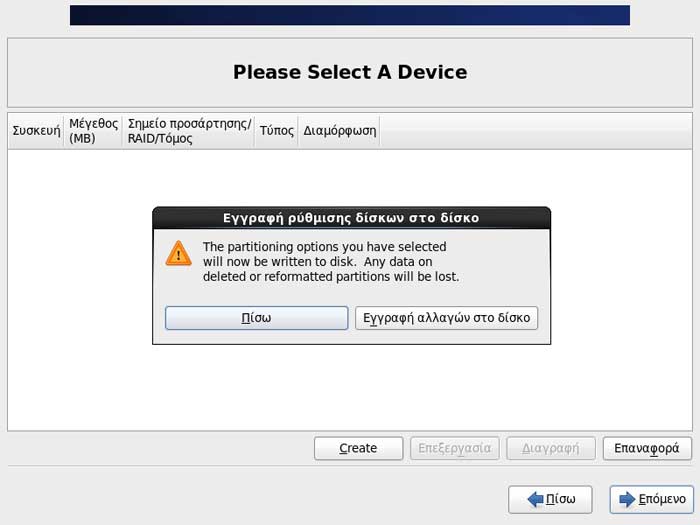The width and height of the screenshot is (700, 525).
Task: Choose Πίσω inside the warning dialog
Action: click(256, 318)
